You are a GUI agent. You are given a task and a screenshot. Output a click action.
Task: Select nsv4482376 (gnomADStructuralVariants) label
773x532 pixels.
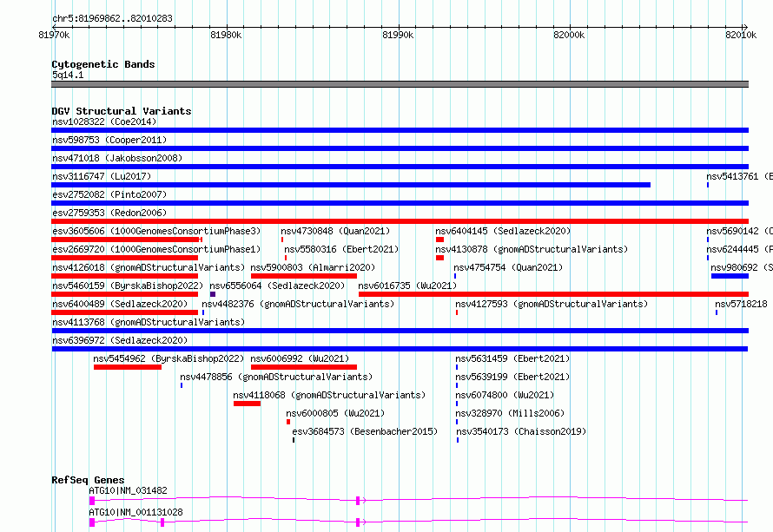click(298, 304)
